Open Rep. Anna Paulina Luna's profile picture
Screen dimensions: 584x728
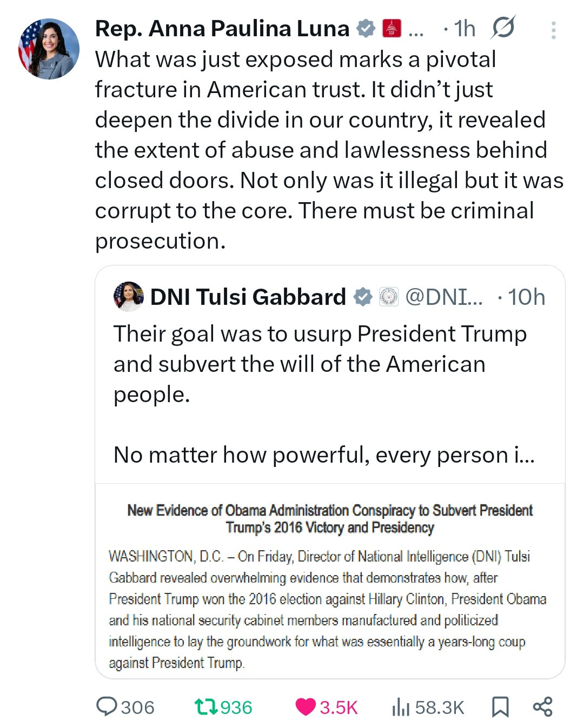tap(49, 49)
